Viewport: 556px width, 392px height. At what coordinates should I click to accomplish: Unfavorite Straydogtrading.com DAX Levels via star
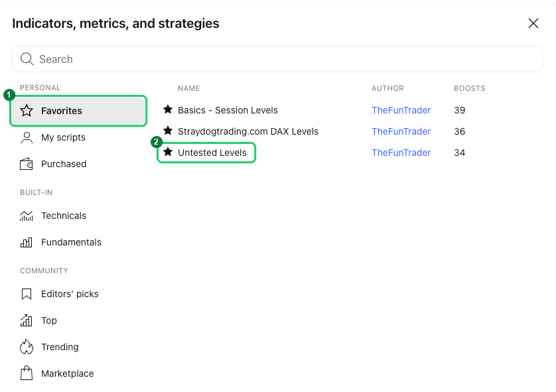[x=168, y=131]
